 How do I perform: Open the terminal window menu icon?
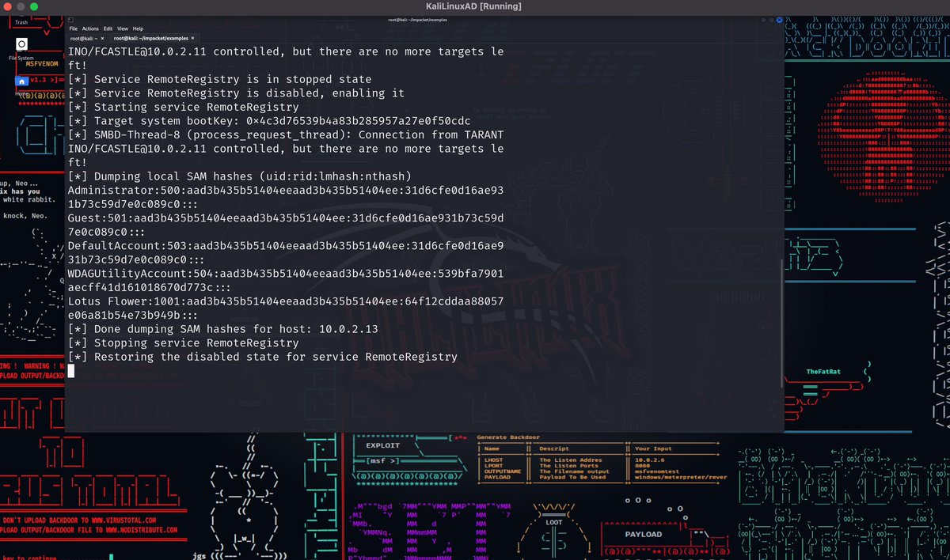(72, 18)
